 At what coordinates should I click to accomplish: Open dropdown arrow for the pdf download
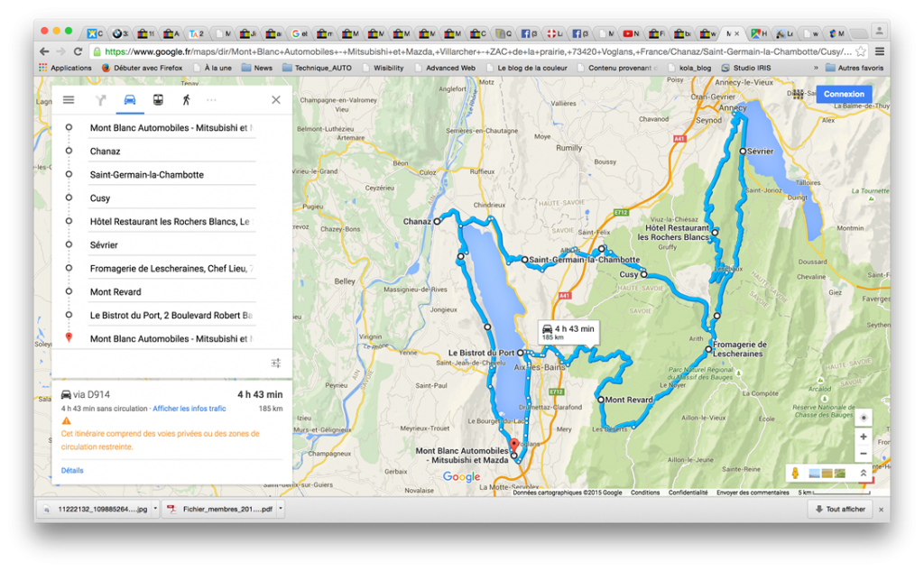[x=281, y=509]
